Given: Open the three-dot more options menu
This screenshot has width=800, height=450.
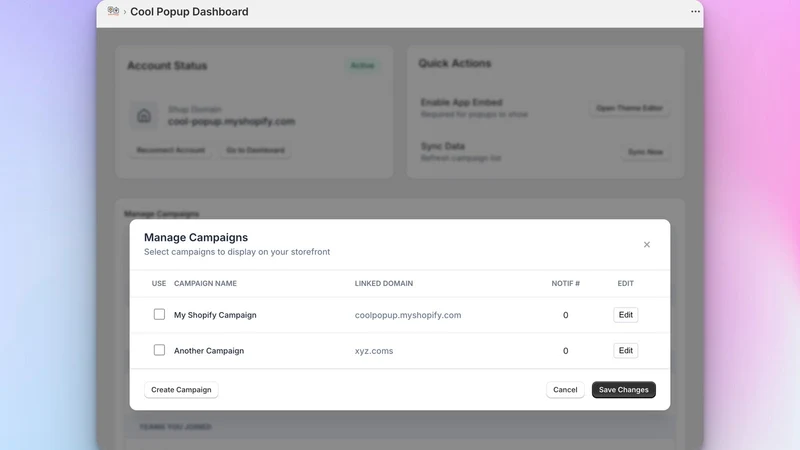Looking at the screenshot, I should coord(695,11).
